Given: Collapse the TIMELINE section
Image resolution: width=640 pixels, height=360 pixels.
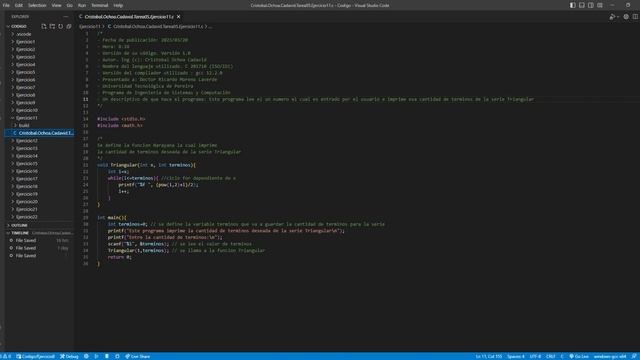Looking at the screenshot, I should [40, 233].
